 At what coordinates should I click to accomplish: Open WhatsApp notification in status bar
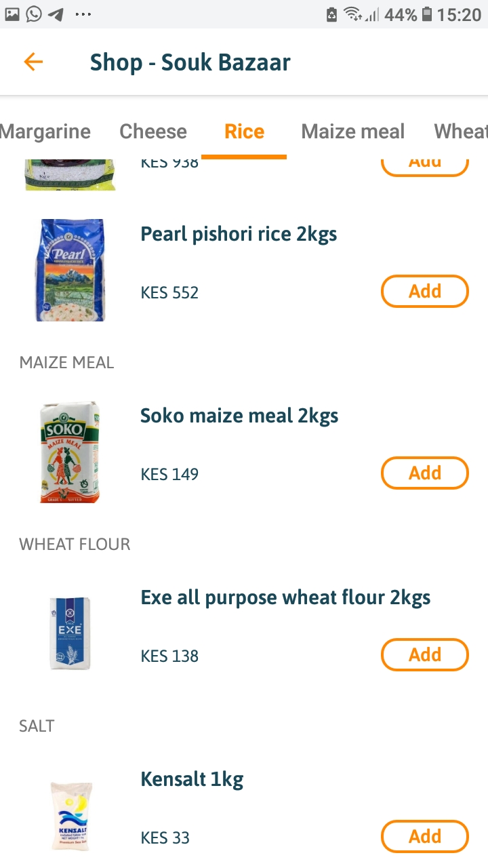click(34, 14)
